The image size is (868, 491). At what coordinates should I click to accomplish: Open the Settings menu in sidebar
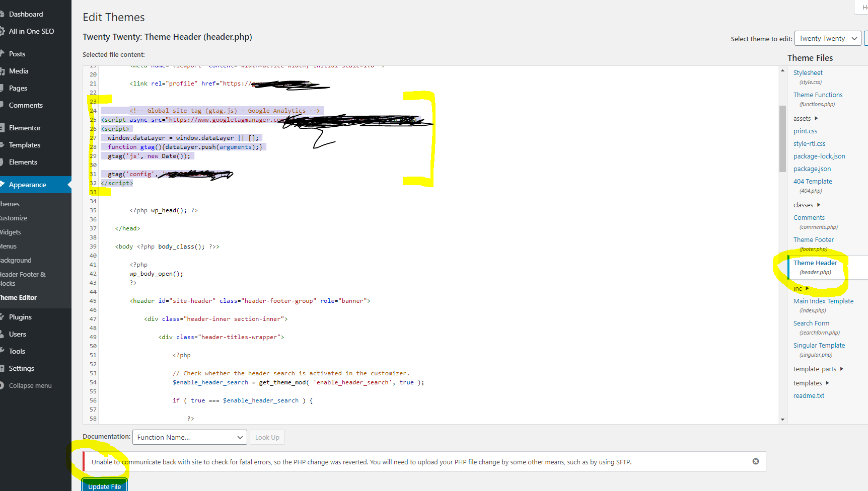point(21,368)
